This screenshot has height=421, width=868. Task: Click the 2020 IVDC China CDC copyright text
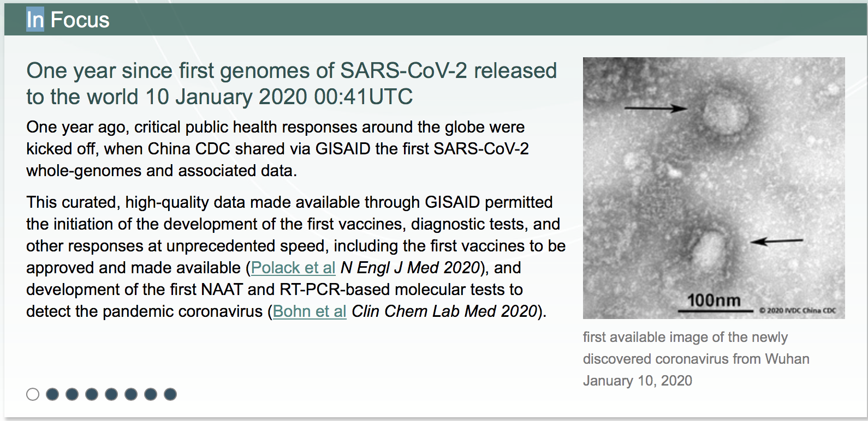tap(798, 310)
